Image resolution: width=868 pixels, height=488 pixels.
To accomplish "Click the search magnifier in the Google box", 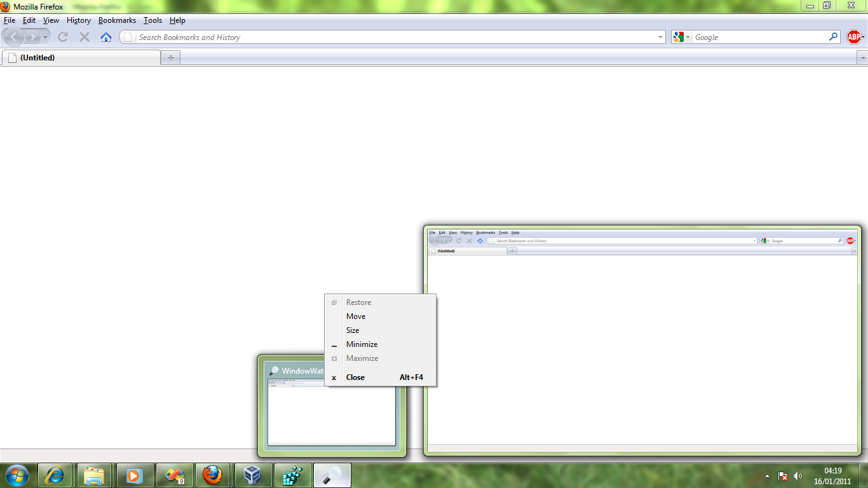I will pyautogui.click(x=834, y=37).
